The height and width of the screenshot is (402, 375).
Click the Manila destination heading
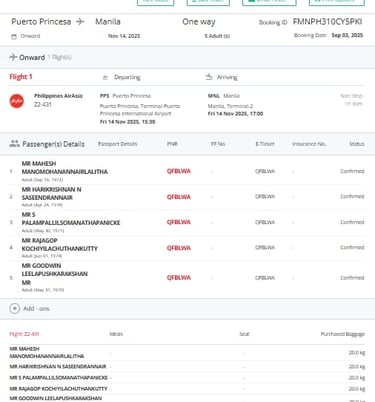(108, 22)
